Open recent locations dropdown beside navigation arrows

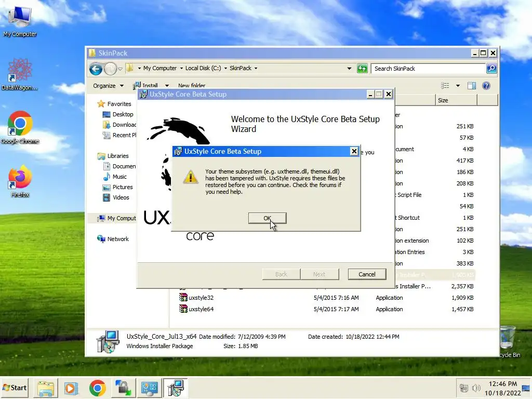tap(120, 69)
